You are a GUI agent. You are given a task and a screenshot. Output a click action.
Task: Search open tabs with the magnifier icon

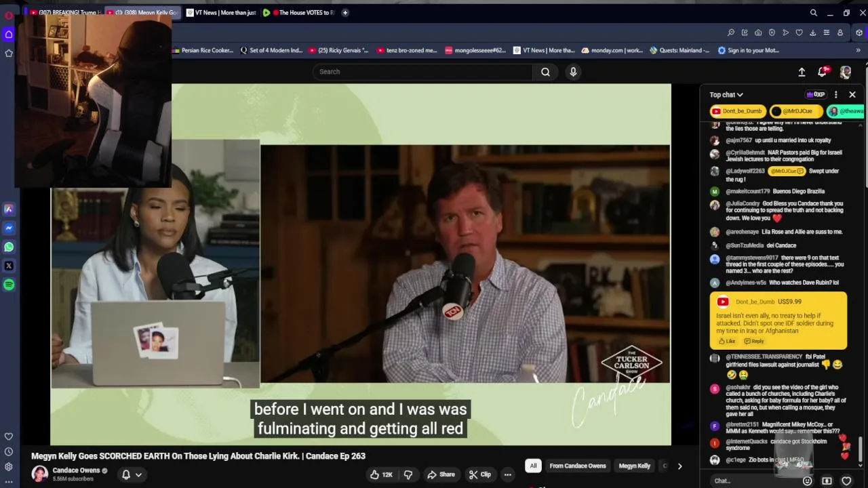click(813, 12)
